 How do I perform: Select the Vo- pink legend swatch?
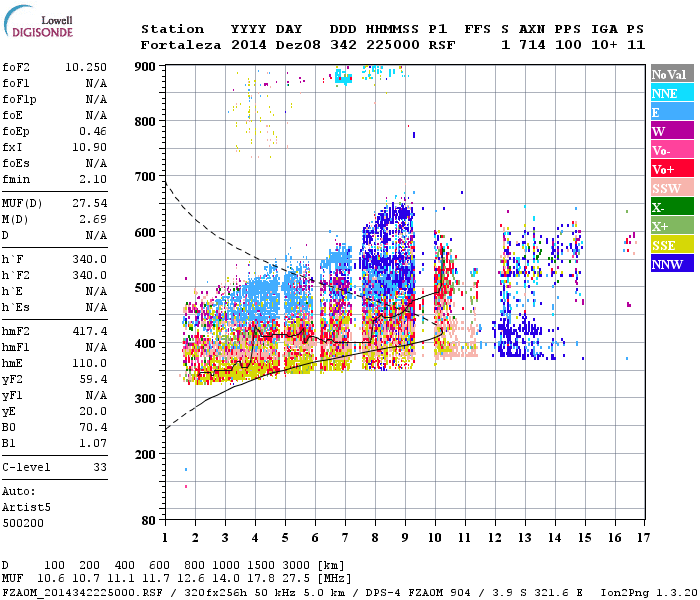(x=672, y=150)
